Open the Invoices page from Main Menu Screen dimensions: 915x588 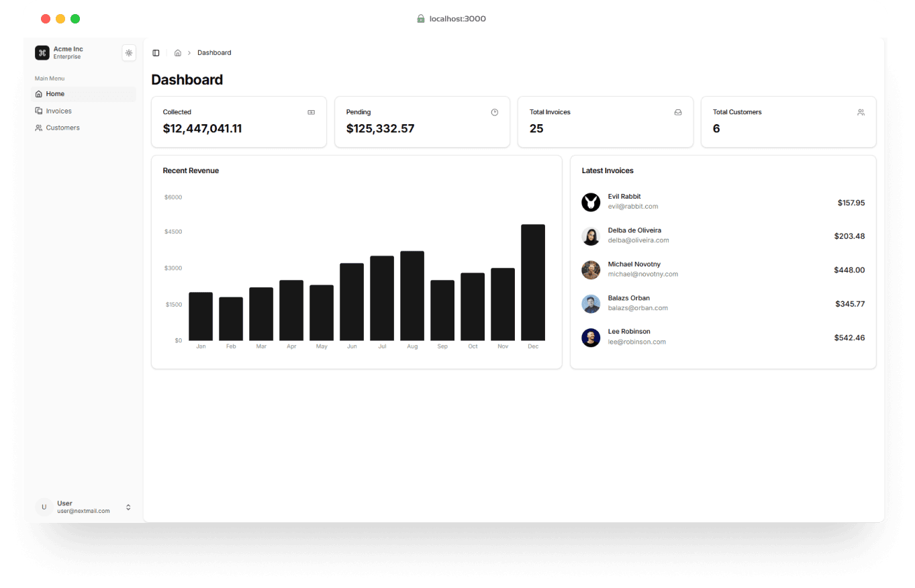59,111
